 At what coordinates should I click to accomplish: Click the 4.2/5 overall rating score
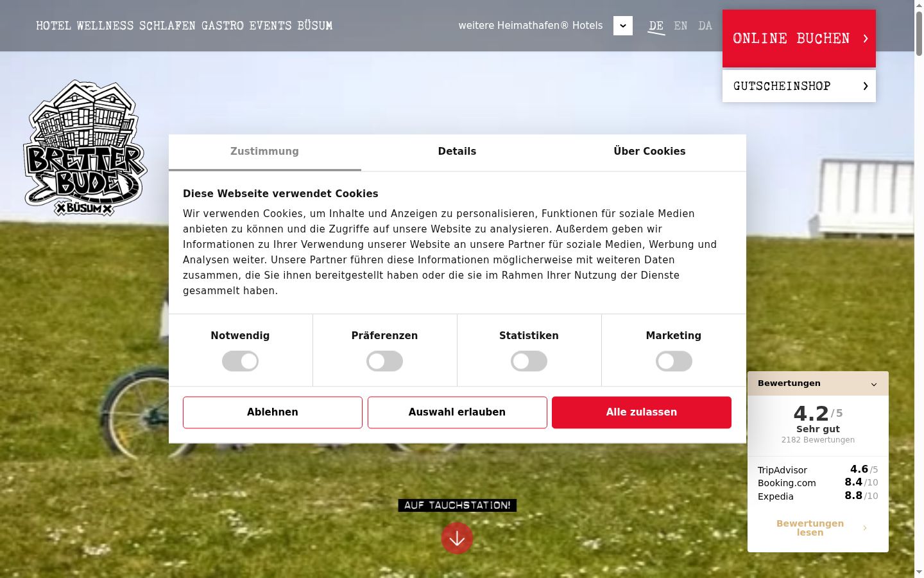point(818,413)
